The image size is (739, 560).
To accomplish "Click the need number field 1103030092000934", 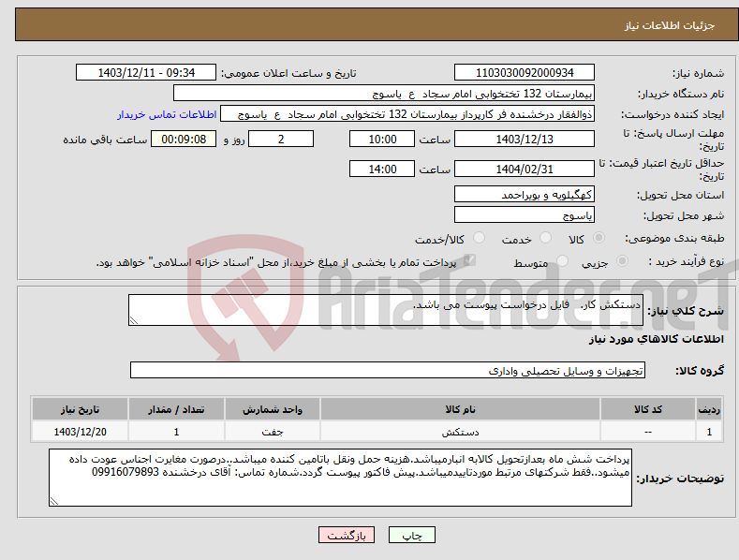I will click(x=525, y=73).
